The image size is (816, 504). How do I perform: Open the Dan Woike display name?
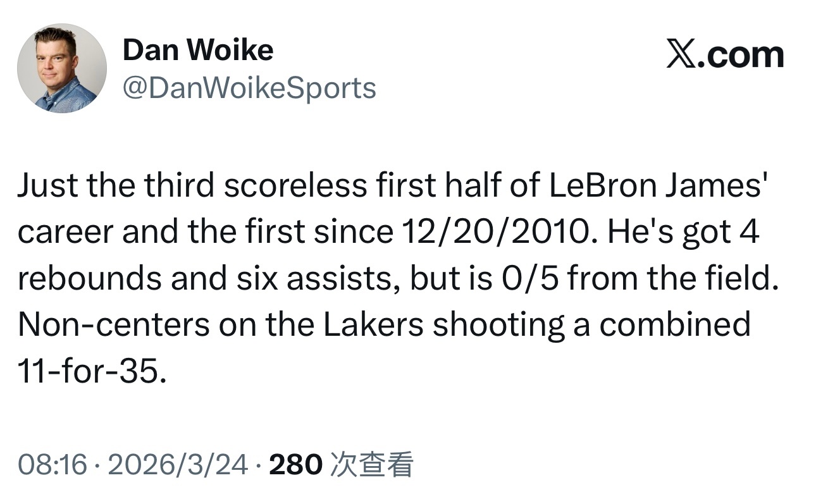(x=197, y=50)
